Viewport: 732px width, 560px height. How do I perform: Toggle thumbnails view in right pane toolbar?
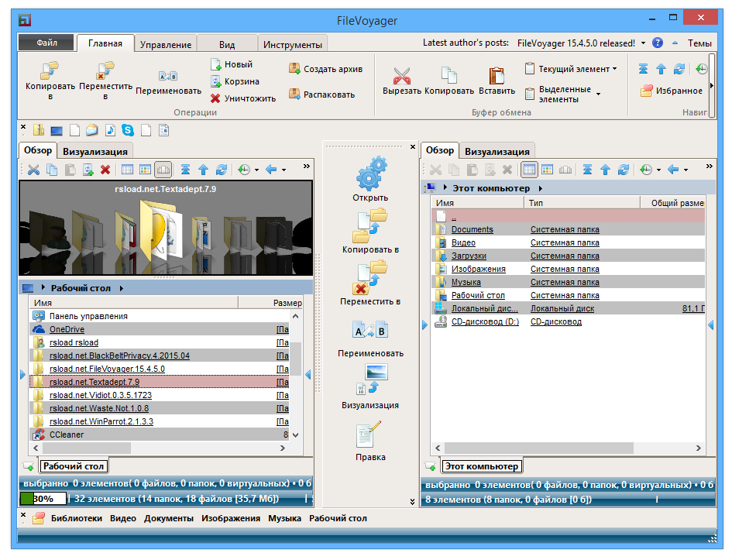[547, 170]
